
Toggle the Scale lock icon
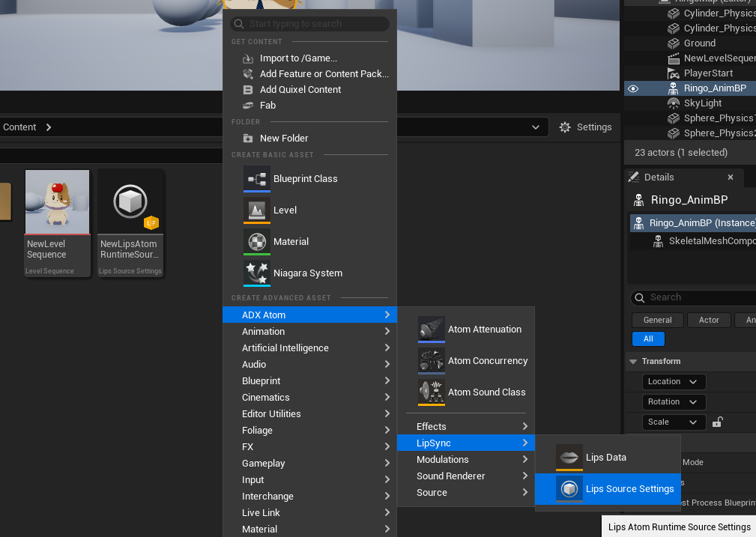[x=717, y=422]
